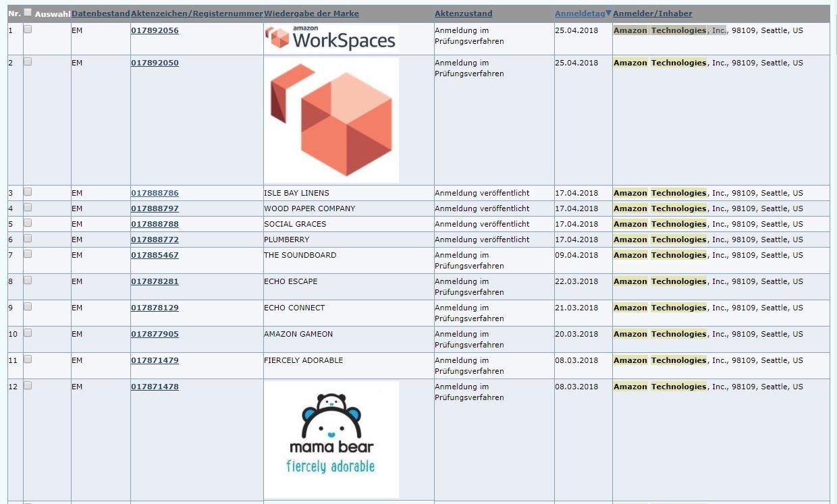Click the Amazon WorkSpaces logo image
This screenshot has width=837, height=504.
331,39
